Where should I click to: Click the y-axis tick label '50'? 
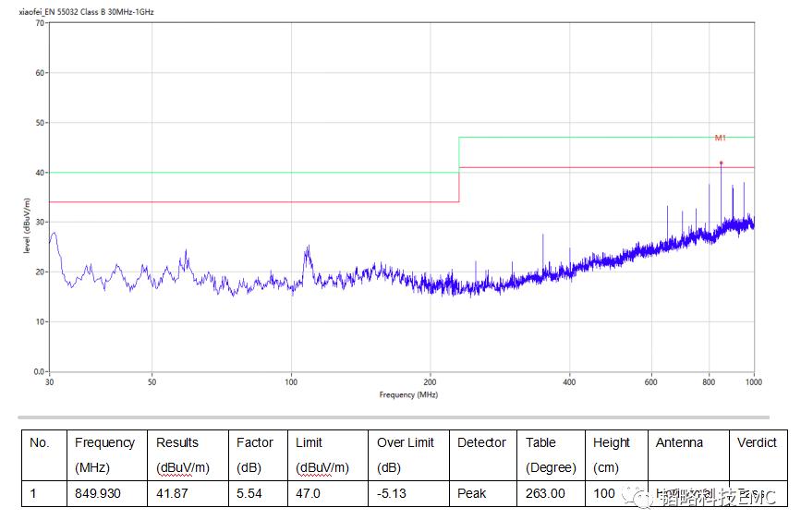click(40, 123)
